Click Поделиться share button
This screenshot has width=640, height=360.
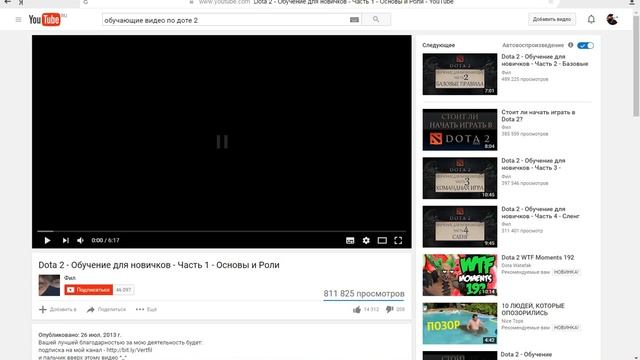pos(107,309)
